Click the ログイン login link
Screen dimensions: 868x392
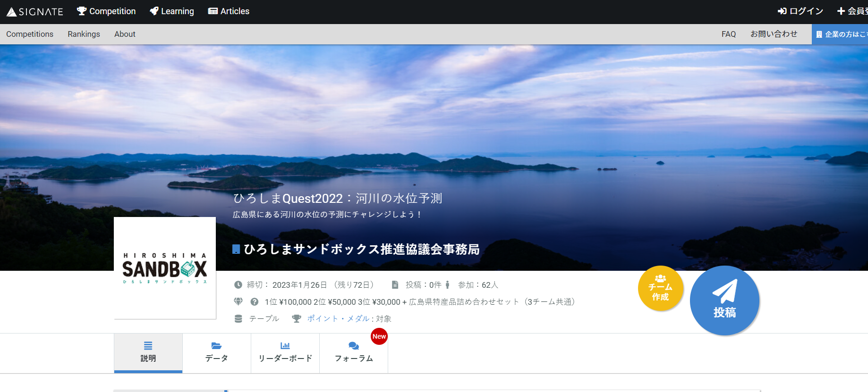800,11
